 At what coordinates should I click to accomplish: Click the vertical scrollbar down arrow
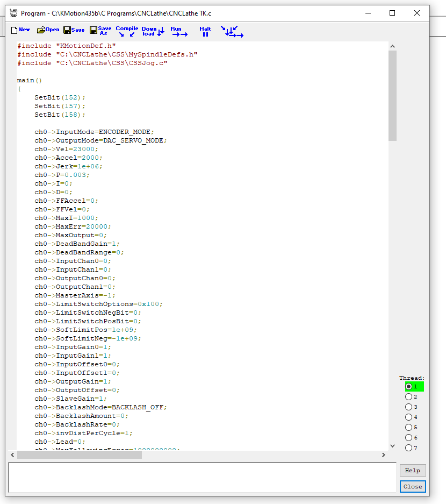(x=392, y=446)
